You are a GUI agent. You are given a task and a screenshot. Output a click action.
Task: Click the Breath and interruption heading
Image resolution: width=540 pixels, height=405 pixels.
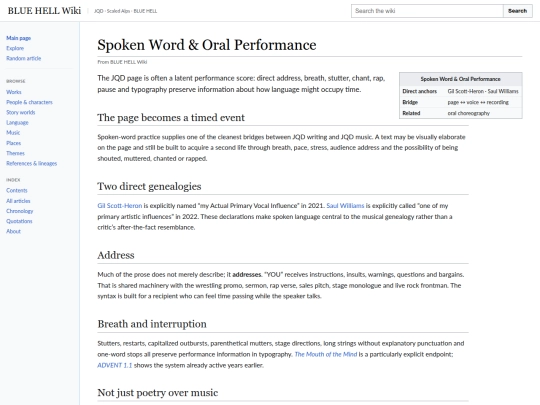pyautogui.click(x=152, y=324)
